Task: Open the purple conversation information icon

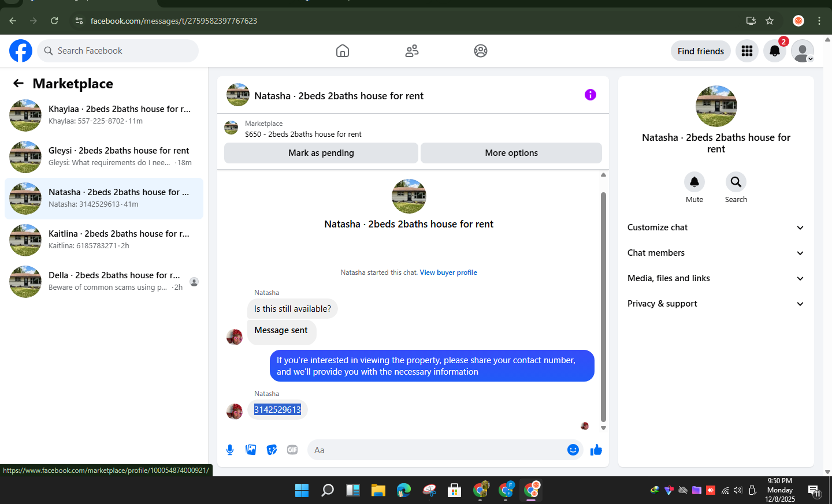Action: coord(590,95)
